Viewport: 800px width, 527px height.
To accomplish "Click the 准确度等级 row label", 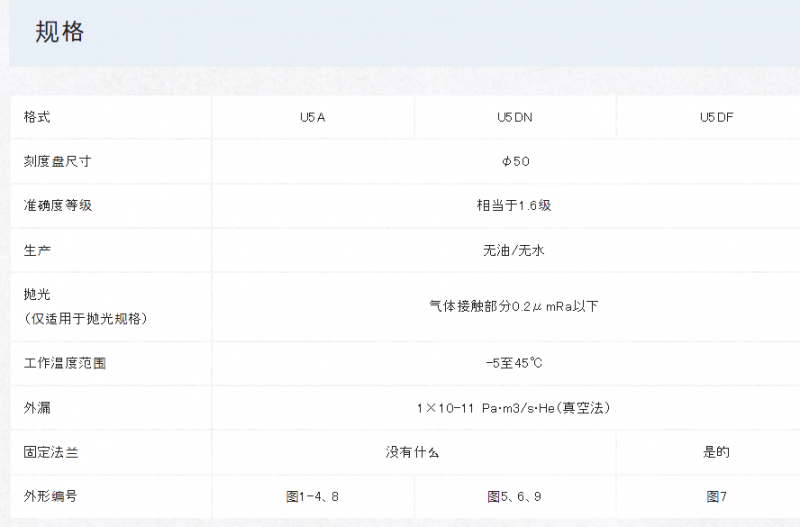I will 57,206.
